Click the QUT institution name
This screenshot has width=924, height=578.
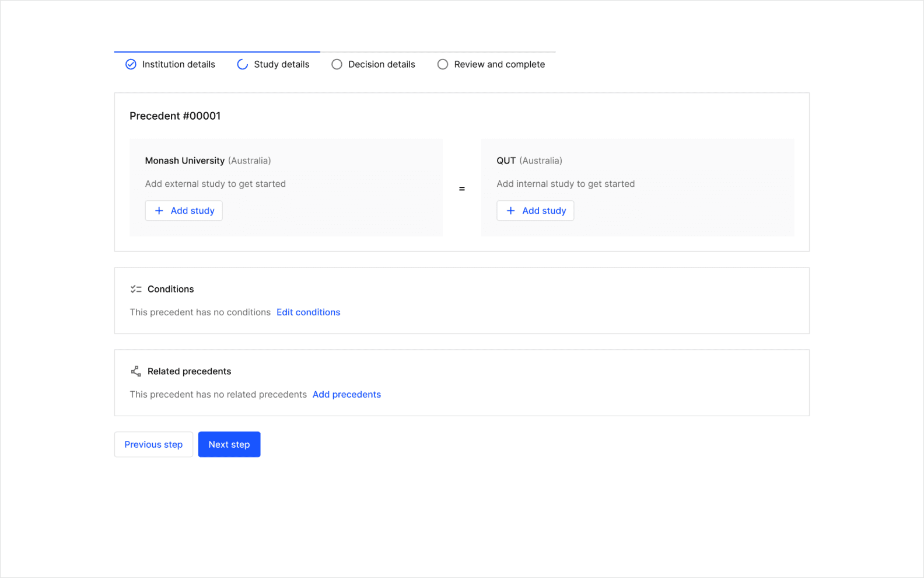(x=506, y=161)
